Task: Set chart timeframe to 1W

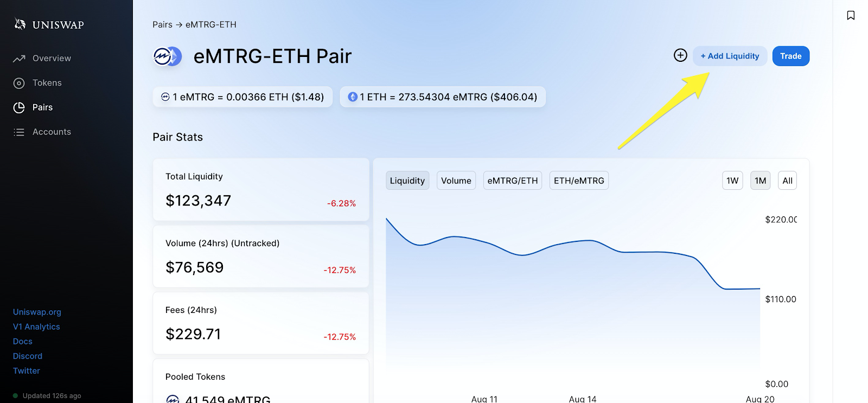Action: pos(732,181)
